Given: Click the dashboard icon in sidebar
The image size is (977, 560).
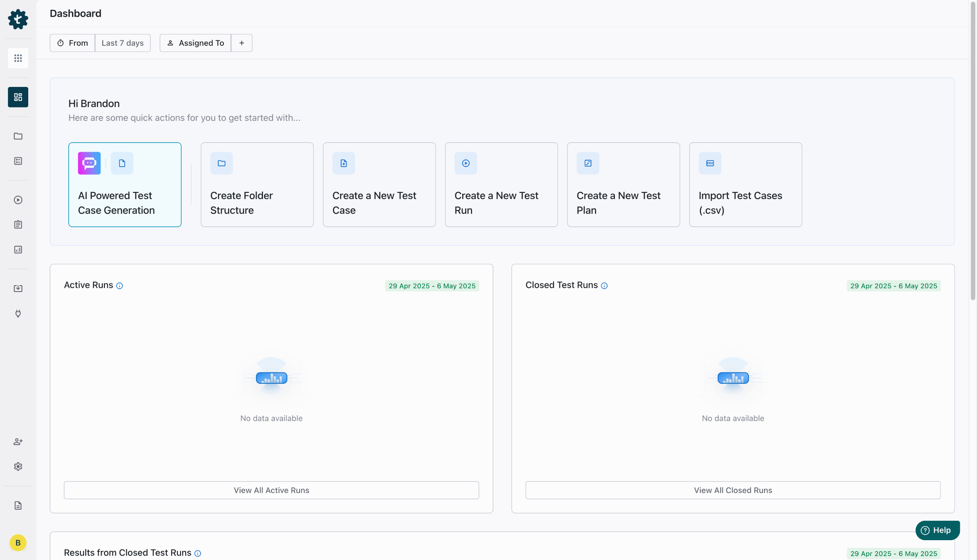Looking at the screenshot, I should [x=18, y=97].
